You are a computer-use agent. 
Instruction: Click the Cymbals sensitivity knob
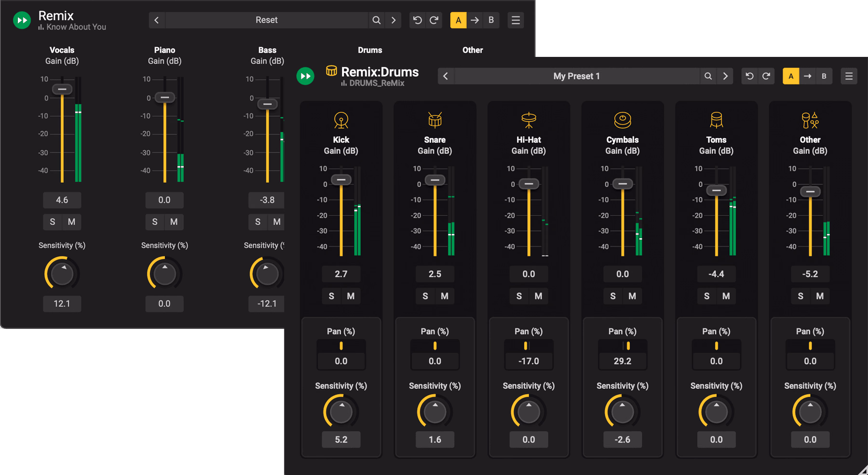[x=623, y=412]
